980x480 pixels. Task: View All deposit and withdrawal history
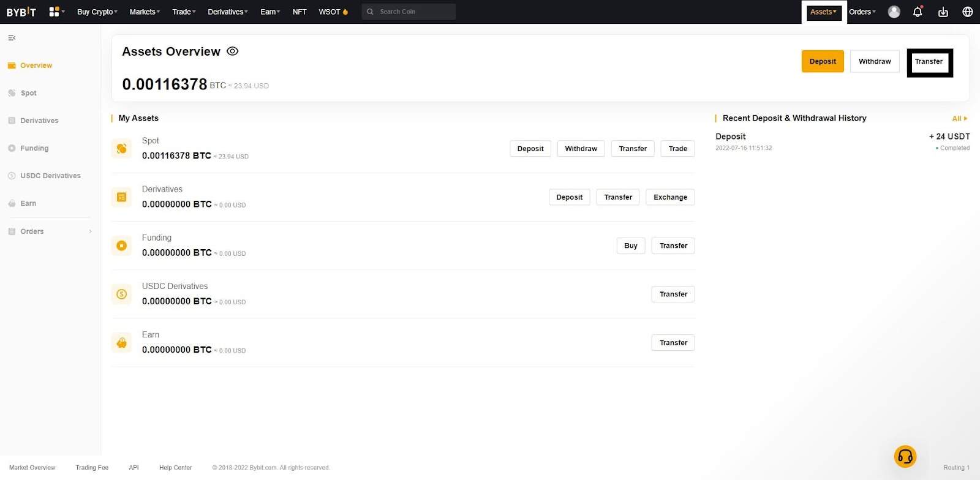point(960,119)
